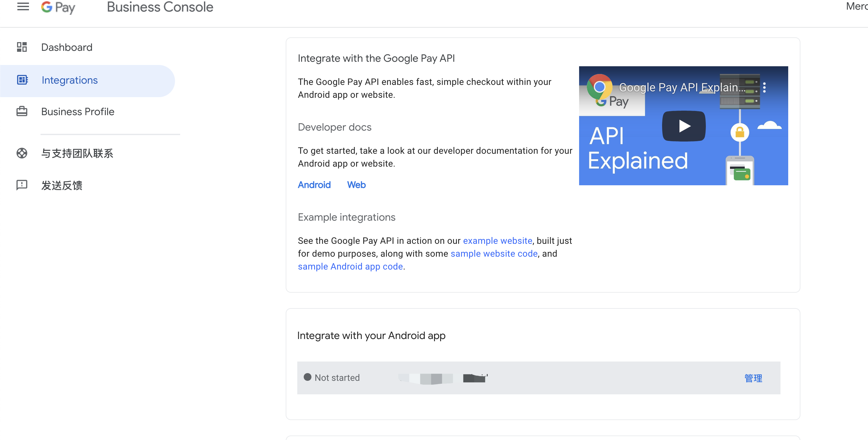Image resolution: width=868 pixels, height=440 pixels.
Task: Open 与支持团队联系 support option
Action: (x=77, y=153)
